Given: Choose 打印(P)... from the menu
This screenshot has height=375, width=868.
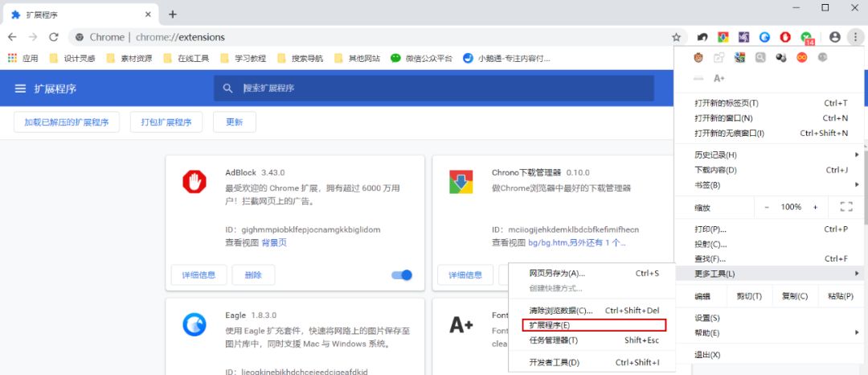Looking at the screenshot, I should click(769, 229).
